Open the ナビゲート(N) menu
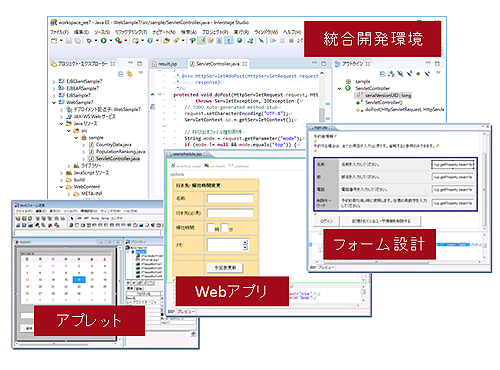This screenshot has width=500, height=370. (x=164, y=32)
